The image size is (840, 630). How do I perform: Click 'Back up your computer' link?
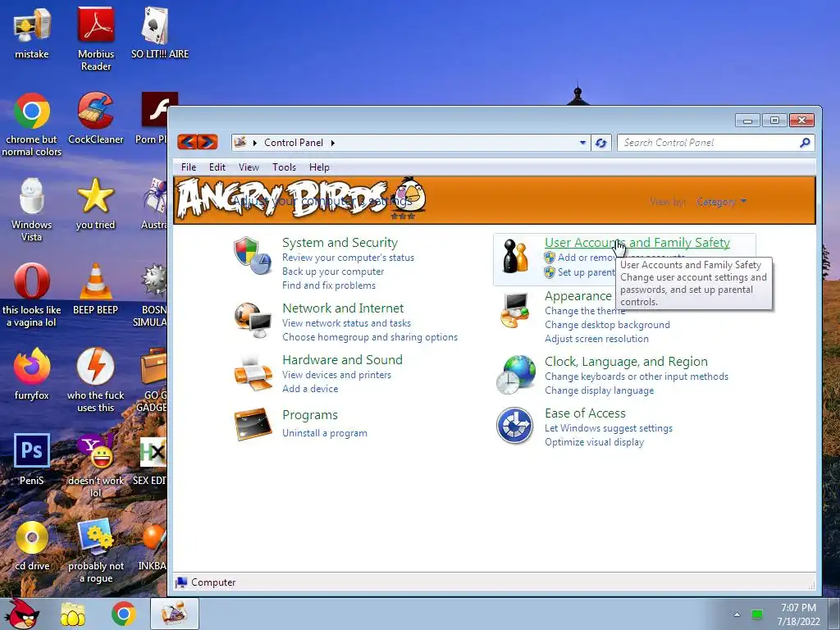point(333,272)
